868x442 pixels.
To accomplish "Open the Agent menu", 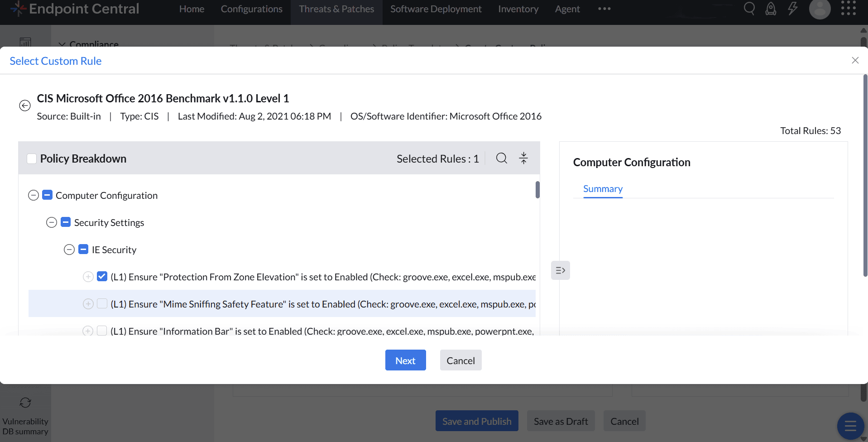I will (x=567, y=9).
